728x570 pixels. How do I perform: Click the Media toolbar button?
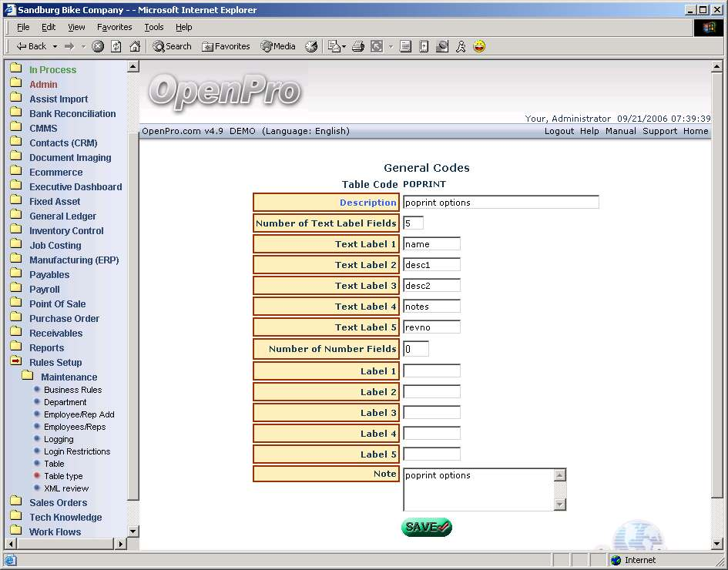pyautogui.click(x=278, y=46)
